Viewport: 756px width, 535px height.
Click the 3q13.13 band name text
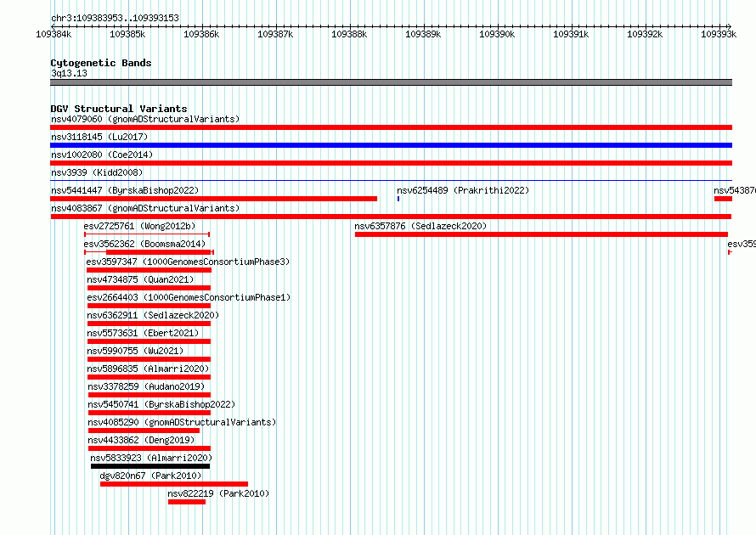tap(69, 73)
